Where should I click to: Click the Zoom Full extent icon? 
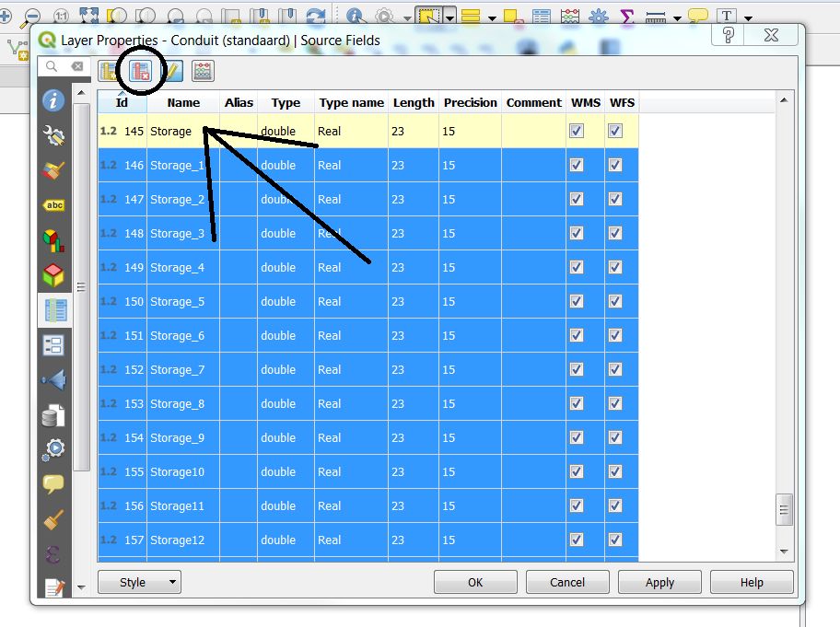coord(89,15)
